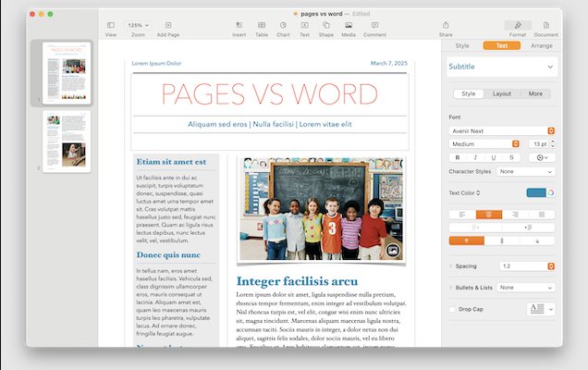Switch to the Style inspector tab

click(x=462, y=45)
